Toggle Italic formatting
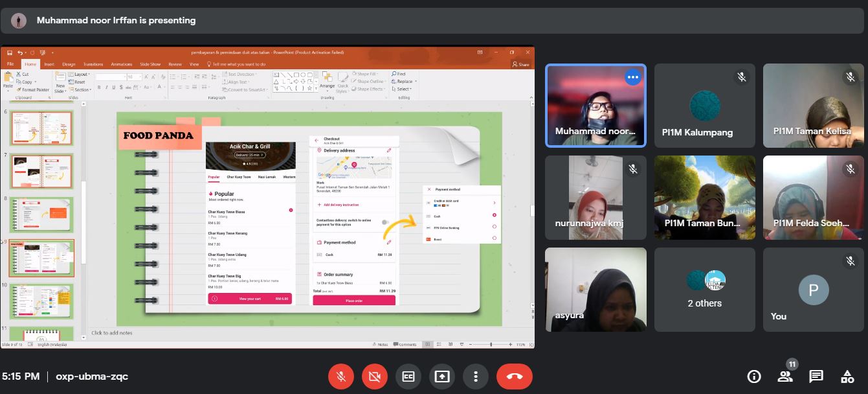 (x=106, y=87)
